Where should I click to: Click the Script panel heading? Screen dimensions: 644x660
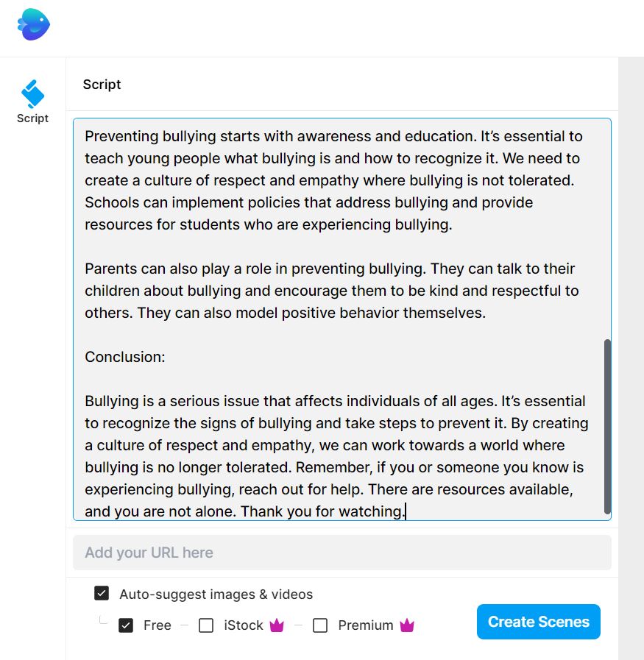click(x=102, y=85)
